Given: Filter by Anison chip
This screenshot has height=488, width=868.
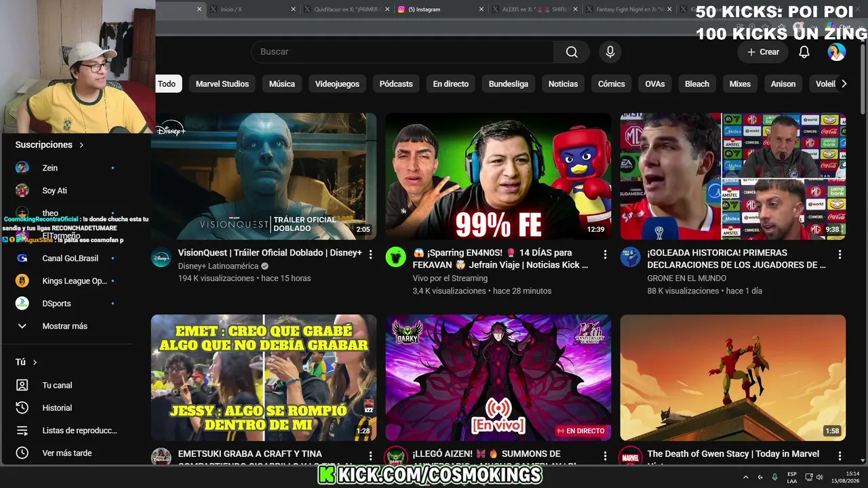Looking at the screenshot, I should click(x=783, y=84).
